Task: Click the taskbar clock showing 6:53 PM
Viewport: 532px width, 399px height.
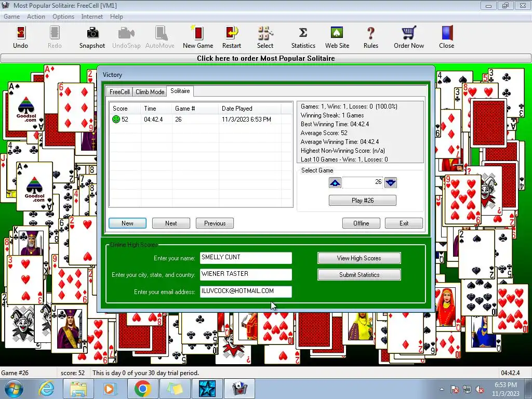Action: click(506, 389)
